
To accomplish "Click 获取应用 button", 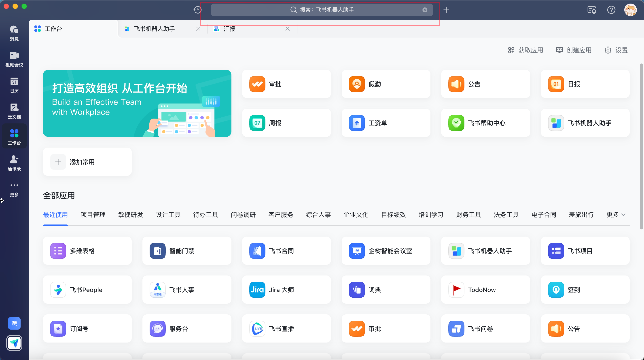I will [525, 50].
